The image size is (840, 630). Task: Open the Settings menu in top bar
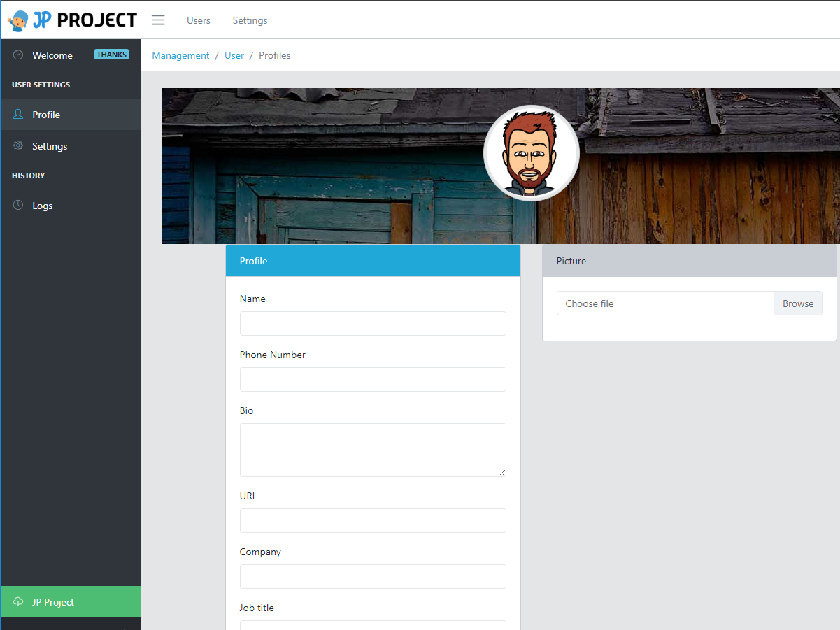point(250,20)
